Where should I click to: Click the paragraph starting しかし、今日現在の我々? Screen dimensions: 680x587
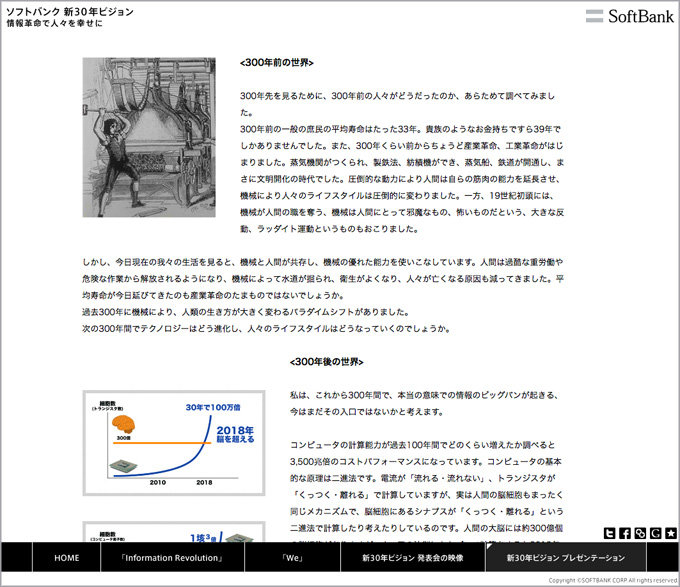[323, 279]
